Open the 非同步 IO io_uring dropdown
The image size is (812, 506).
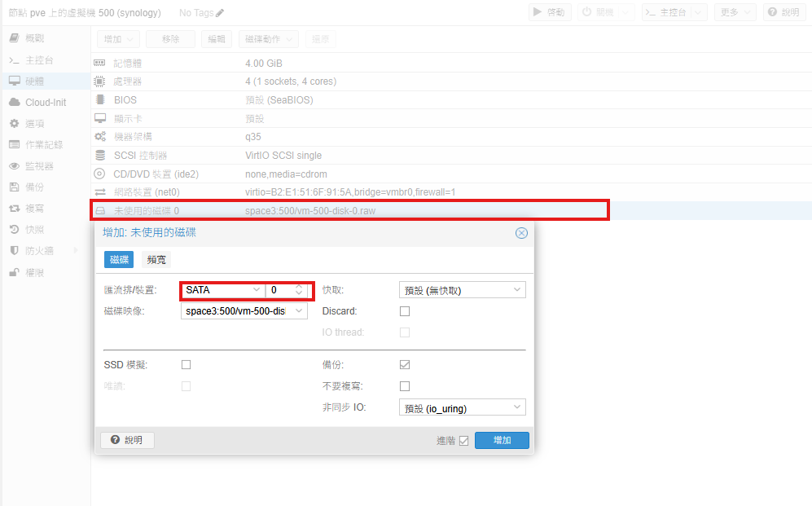coord(517,407)
